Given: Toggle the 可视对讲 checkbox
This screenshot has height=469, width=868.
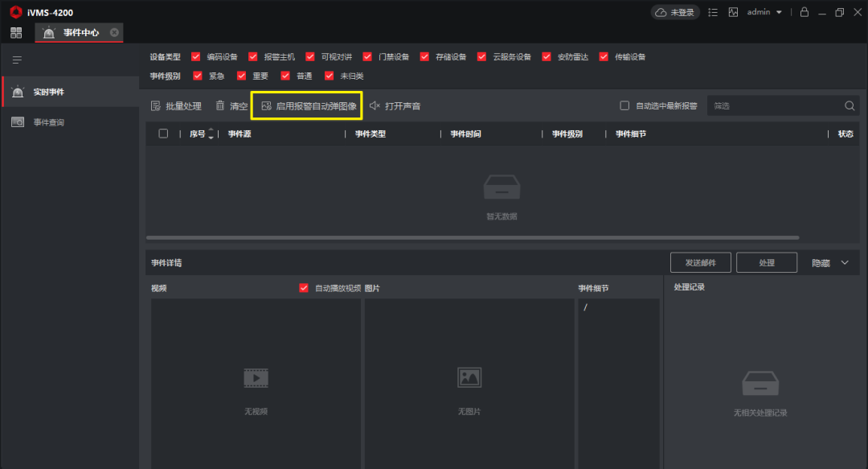Looking at the screenshot, I should click(310, 56).
